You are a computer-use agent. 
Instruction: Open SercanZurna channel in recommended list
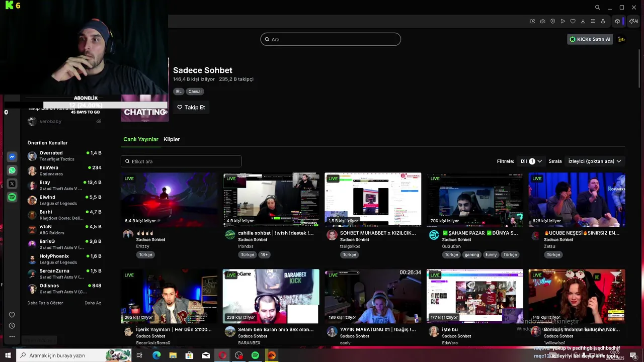(64, 274)
